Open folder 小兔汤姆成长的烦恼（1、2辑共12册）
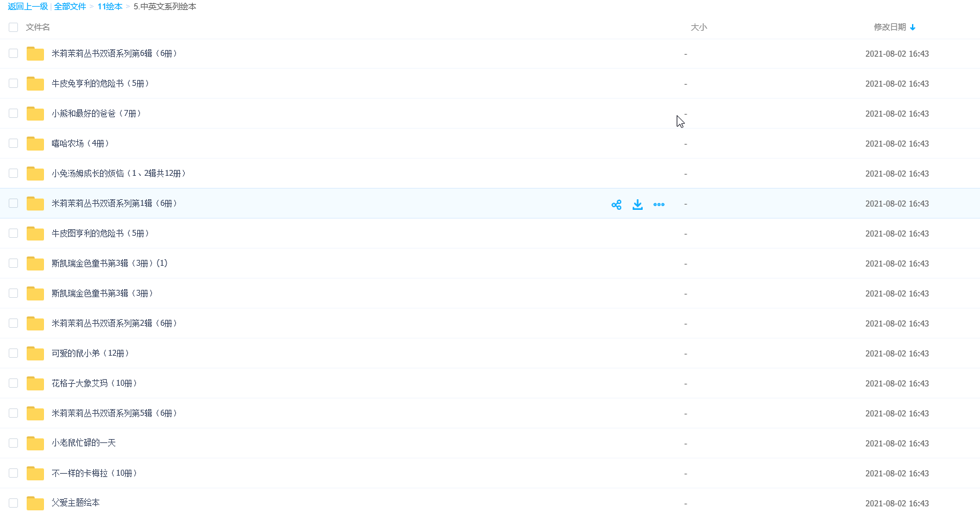The width and height of the screenshot is (980, 515). tap(118, 173)
